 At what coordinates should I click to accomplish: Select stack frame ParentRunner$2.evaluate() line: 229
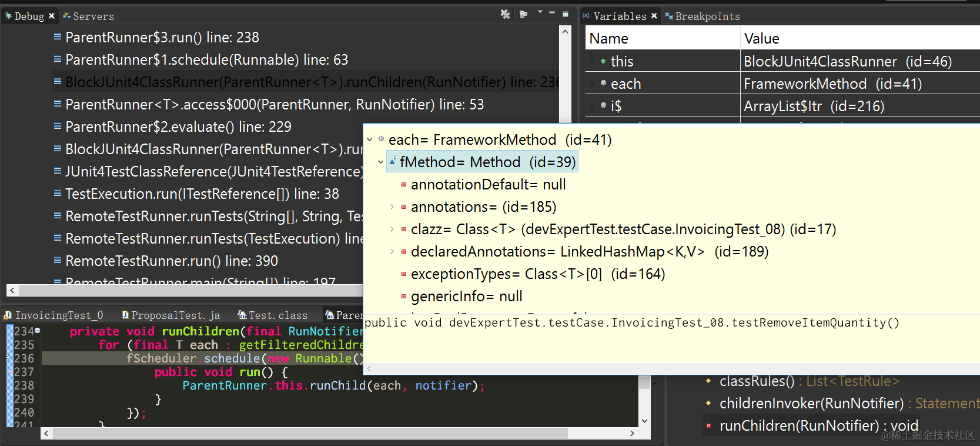(x=178, y=127)
